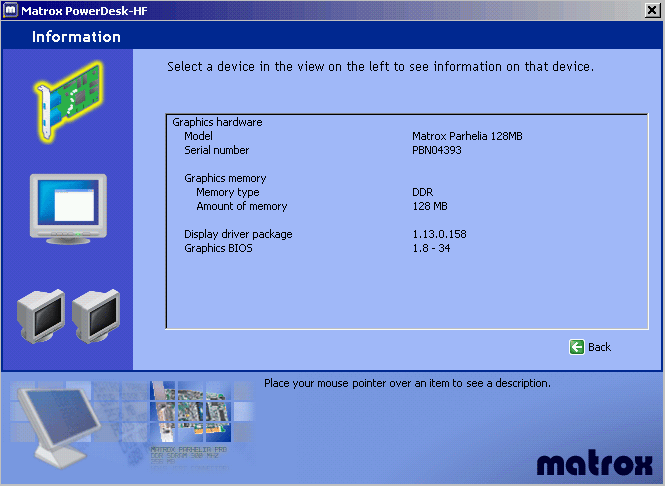Click the Back button label
The width and height of the screenshot is (665, 486).
pyautogui.click(x=599, y=347)
